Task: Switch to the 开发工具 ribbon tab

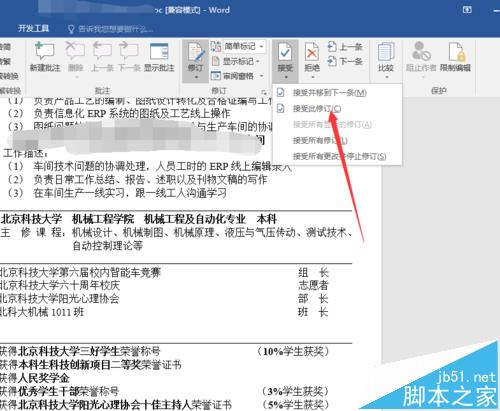Action: (33, 28)
